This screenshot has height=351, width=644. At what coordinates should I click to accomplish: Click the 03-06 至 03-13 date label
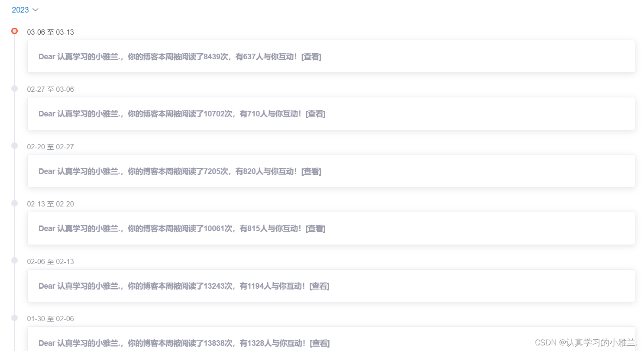point(50,32)
